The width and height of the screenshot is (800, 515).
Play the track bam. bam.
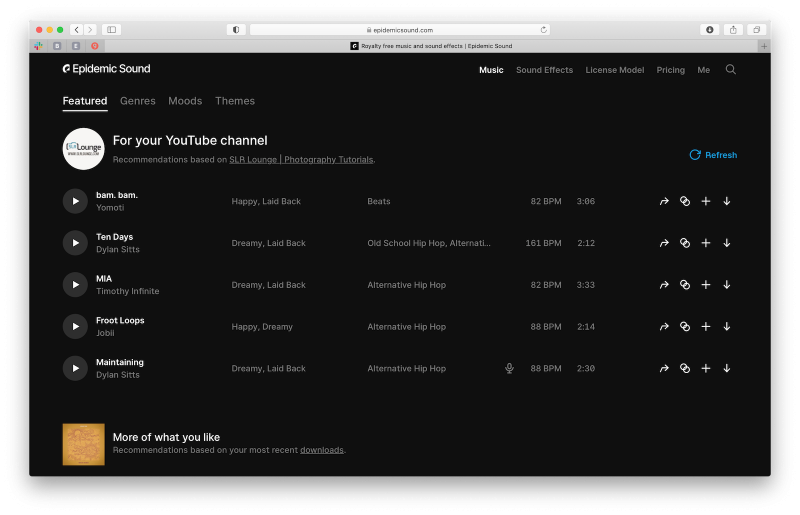click(x=75, y=201)
